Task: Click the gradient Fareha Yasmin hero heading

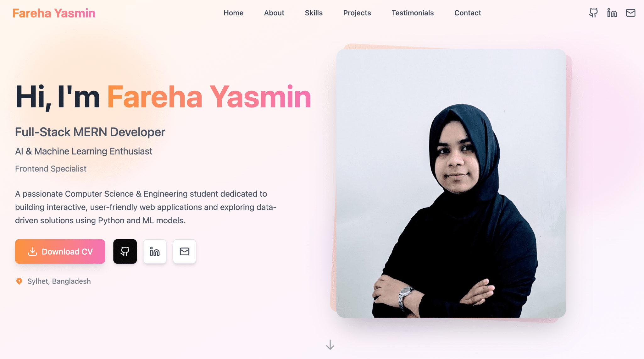Action: click(x=209, y=97)
